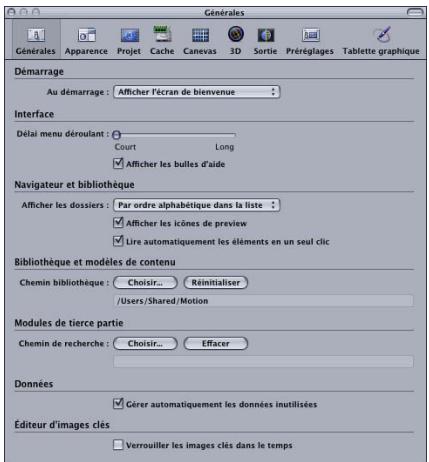
Task: Open the Générales preferences pane icon
Action: pos(36,40)
